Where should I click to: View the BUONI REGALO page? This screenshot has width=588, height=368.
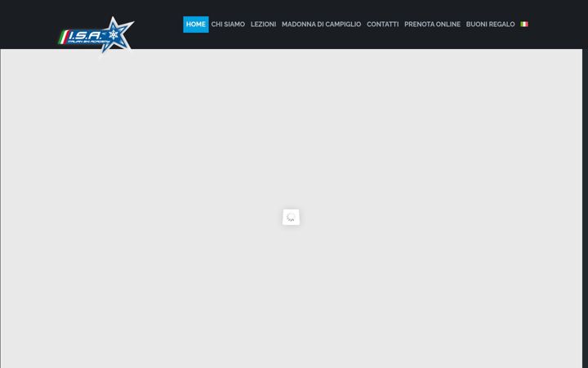pyautogui.click(x=491, y=25)
